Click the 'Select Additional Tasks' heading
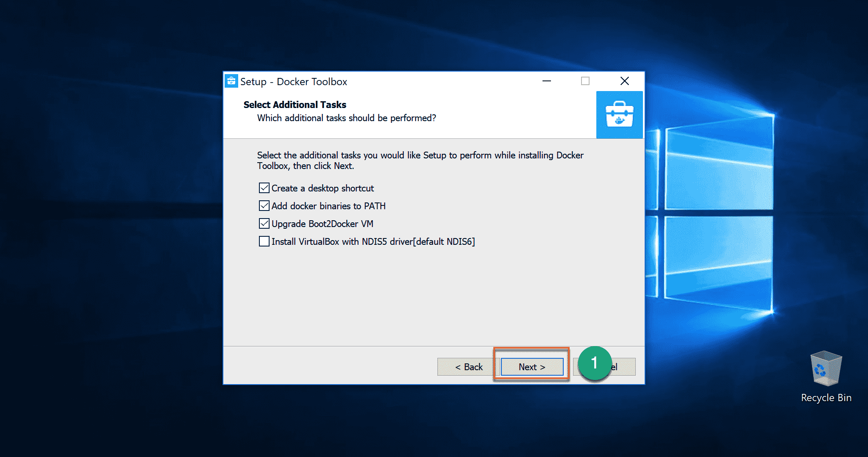The width and height of the screenshot is (868, 457). click(295, 105)
